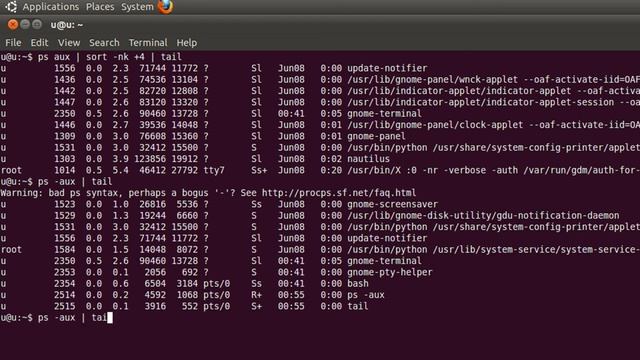Click the procps.sf.net faq URL in warning
640x360 pixels.
pyautogui.click(x=339, y=193)
